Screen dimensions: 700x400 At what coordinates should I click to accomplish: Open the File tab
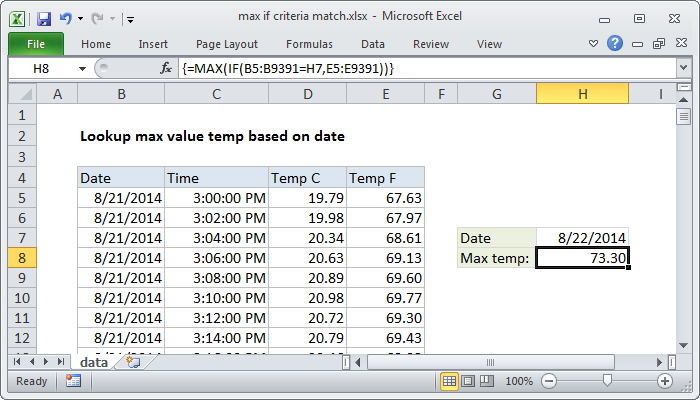click(x=36, y=44)
